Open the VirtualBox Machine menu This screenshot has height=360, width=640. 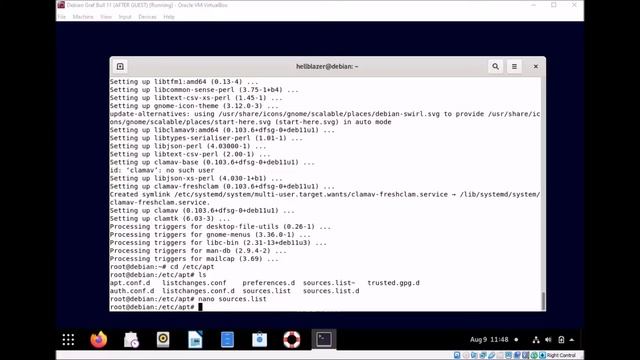pos(83,17)
